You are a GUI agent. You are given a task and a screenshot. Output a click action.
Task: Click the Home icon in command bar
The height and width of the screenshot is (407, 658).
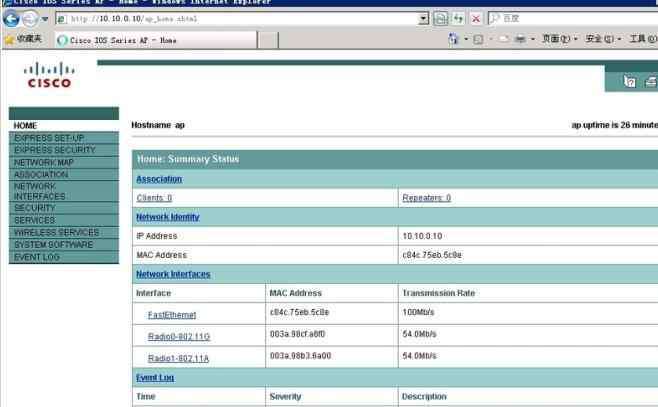(454, 39)
